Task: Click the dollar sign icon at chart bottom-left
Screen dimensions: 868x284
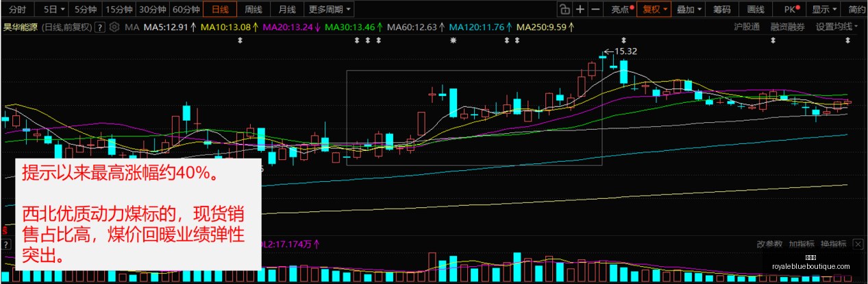Action: (x=5, y=231)
